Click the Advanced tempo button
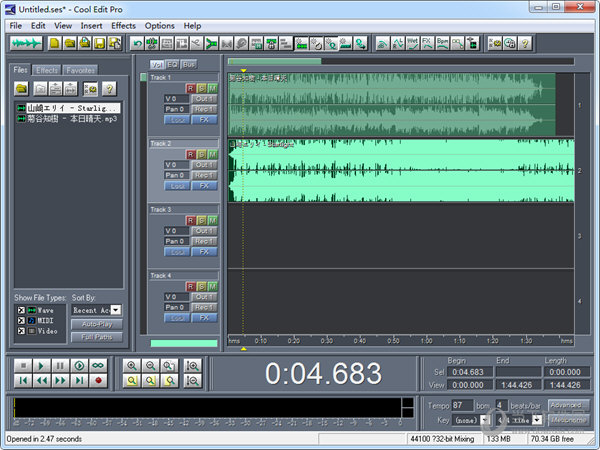 pyautogui.click(x=568, y=405)
